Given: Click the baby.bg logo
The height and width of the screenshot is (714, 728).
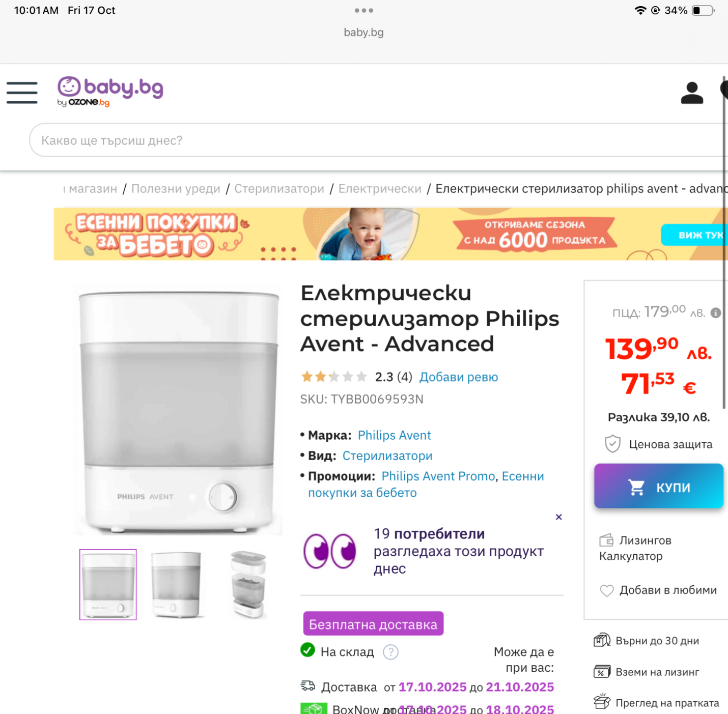Looking at the screenshot, I should (110, 92).
